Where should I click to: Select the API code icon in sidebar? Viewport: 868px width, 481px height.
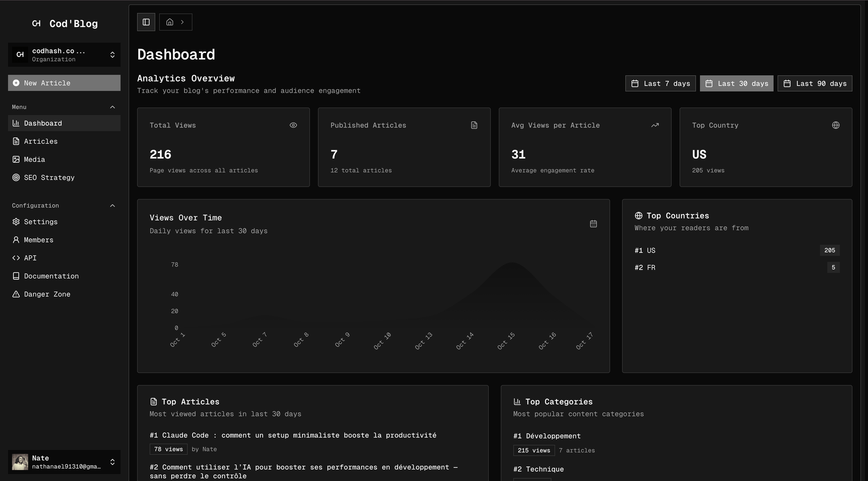point(16,258)
